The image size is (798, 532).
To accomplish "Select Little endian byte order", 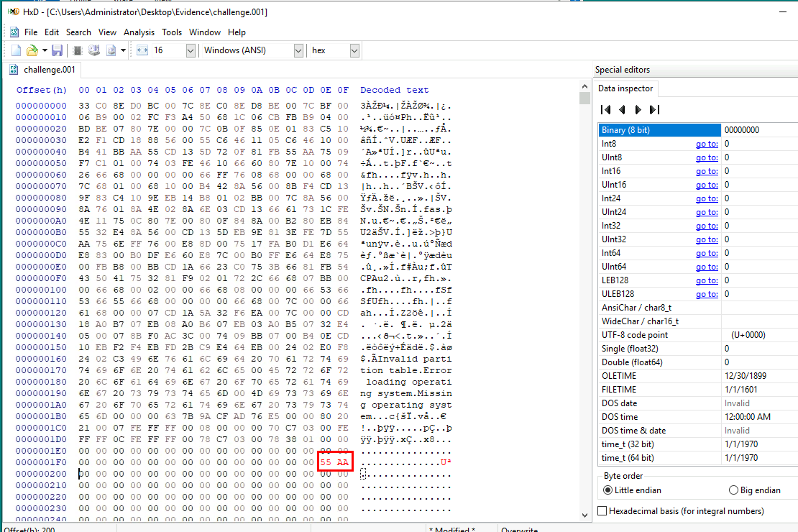I will coord(608,490).
